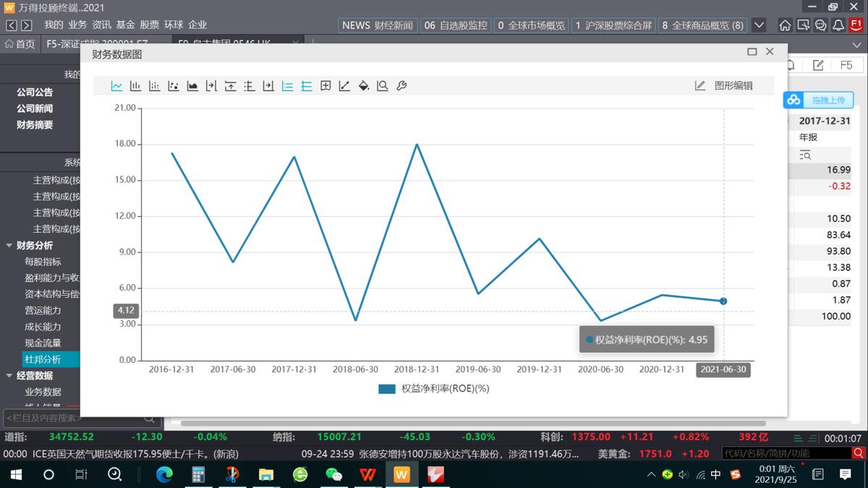
Task: Maximize the 财务数据图 dialog
Action: click(752, 52)
